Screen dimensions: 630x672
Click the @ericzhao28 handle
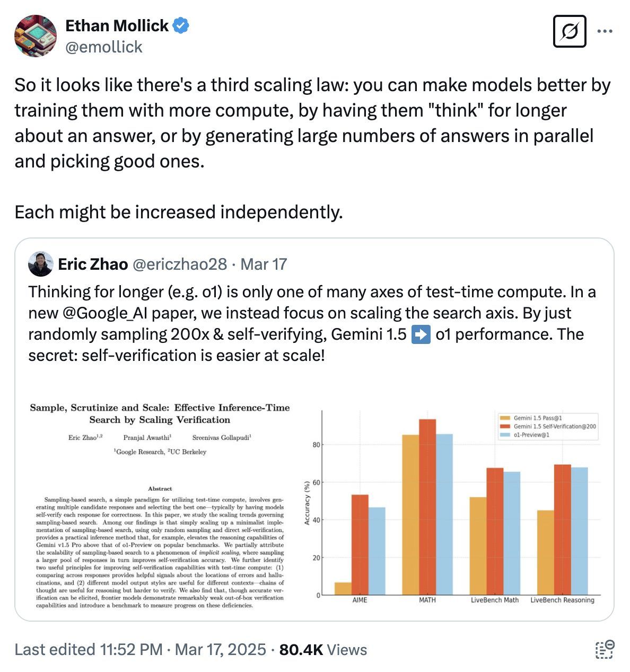(x=180, y=264)
